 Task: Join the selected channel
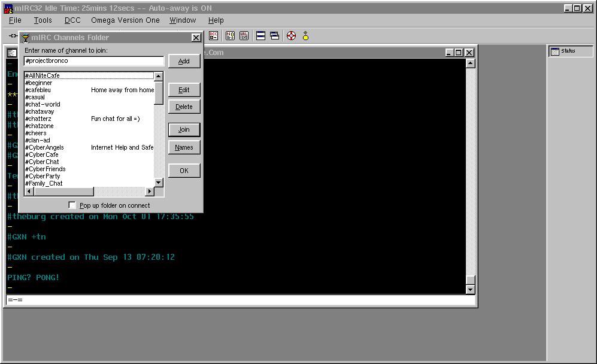[184, 129]
